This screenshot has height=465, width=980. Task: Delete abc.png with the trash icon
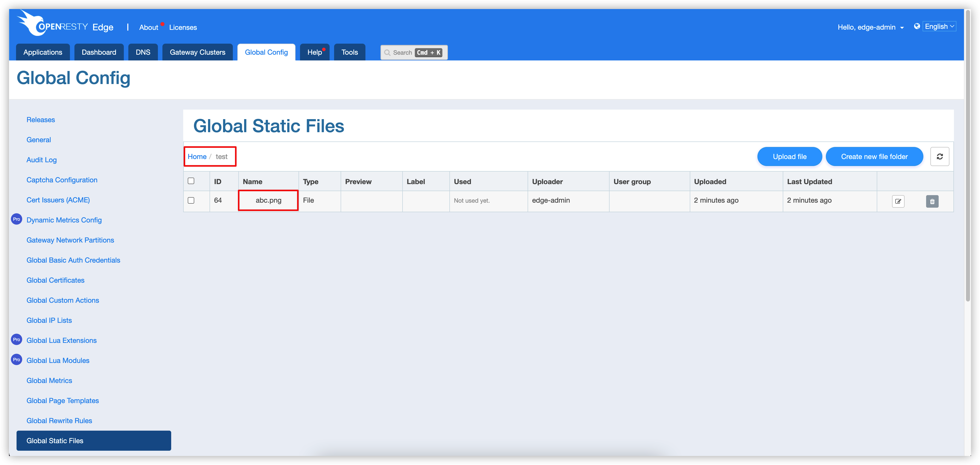click(x=932, y=201)
